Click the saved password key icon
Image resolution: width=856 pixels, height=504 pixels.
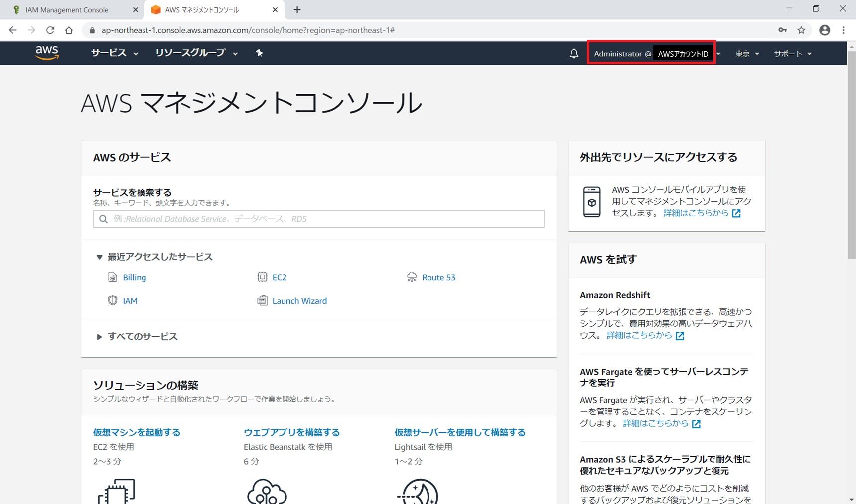point(783,30)
